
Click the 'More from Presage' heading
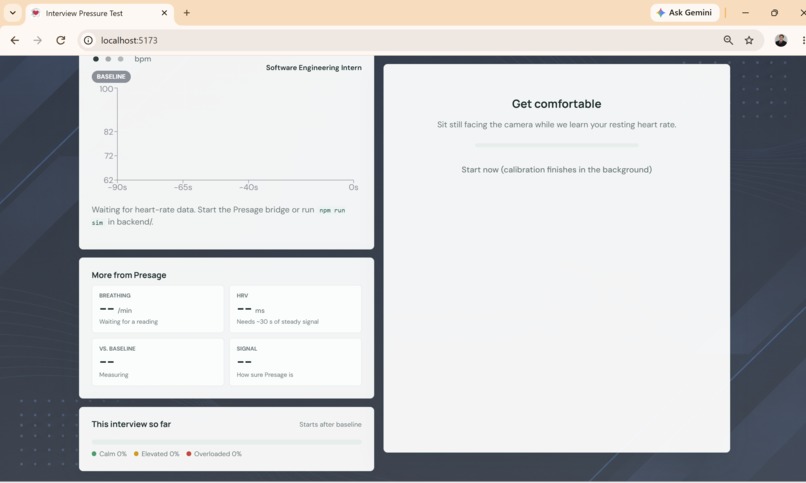coord(129,275)
